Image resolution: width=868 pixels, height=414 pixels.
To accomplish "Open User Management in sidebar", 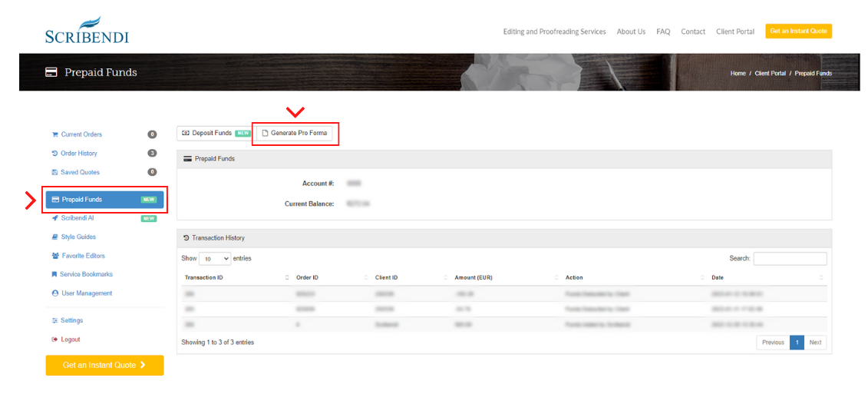I will [87, 293].
